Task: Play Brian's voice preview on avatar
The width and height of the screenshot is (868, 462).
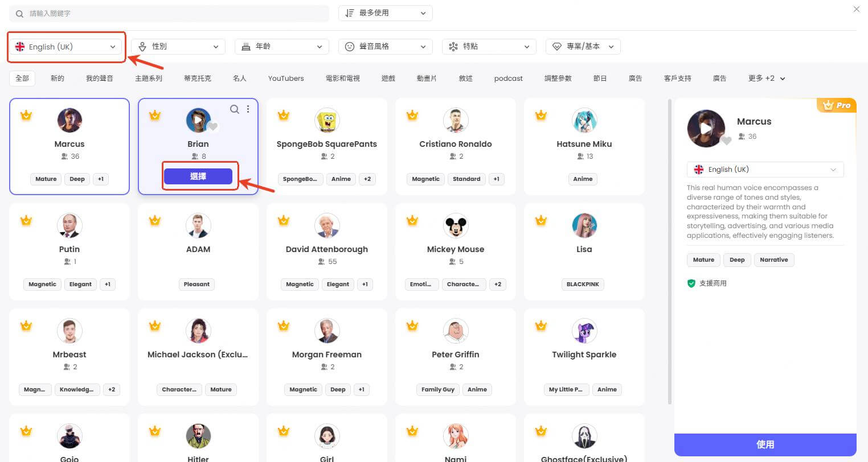Action: [198, 121]
